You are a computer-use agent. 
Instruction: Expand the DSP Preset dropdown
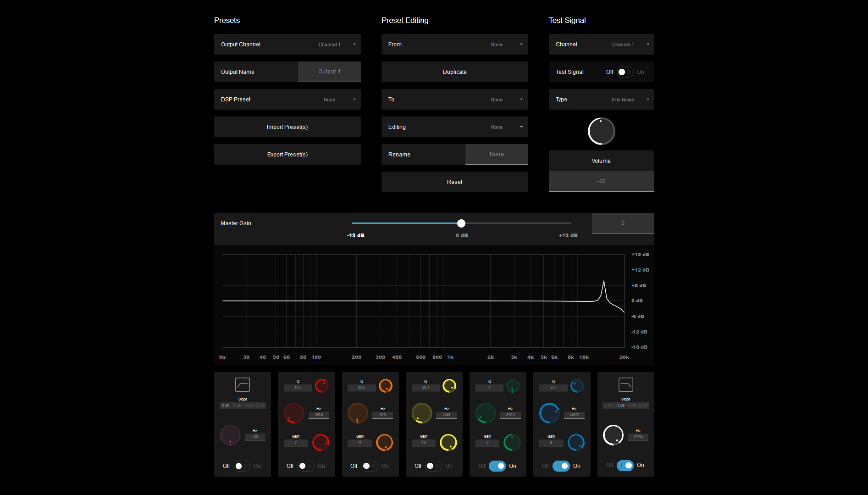[287, 100]
